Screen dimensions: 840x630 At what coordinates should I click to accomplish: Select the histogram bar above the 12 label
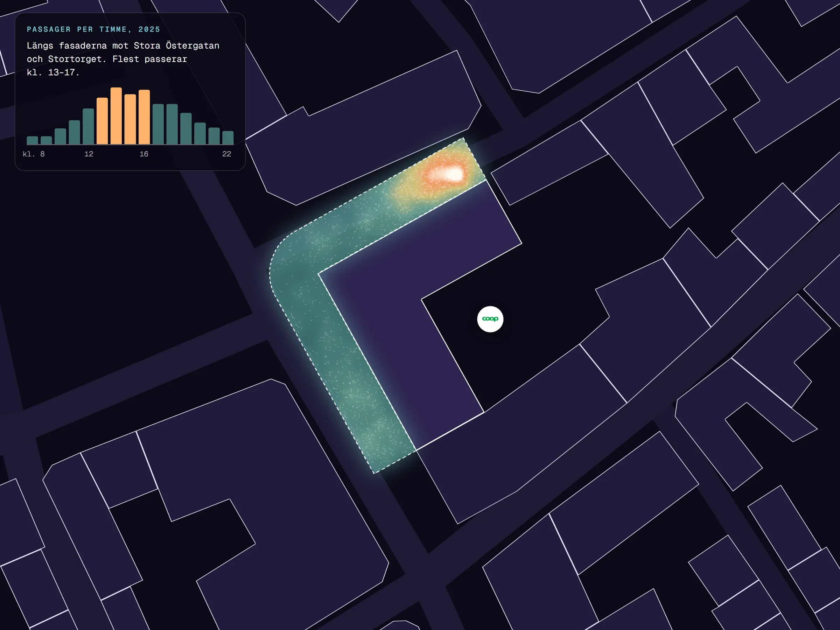(89, 126)
